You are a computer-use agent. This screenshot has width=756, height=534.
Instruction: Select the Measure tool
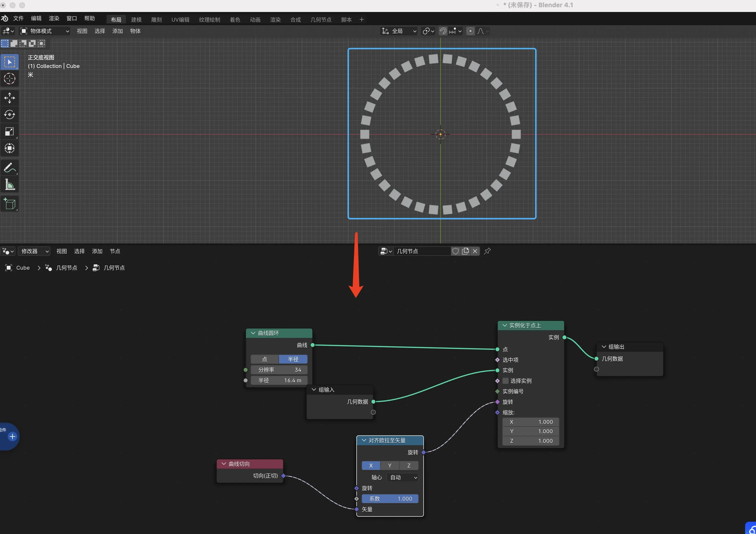9,185
